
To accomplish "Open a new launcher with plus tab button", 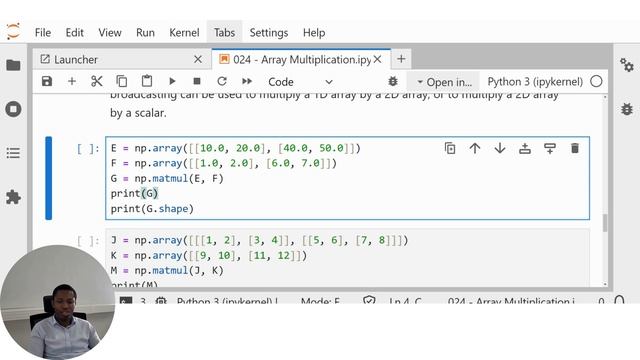I will click(x=401, y=59).
